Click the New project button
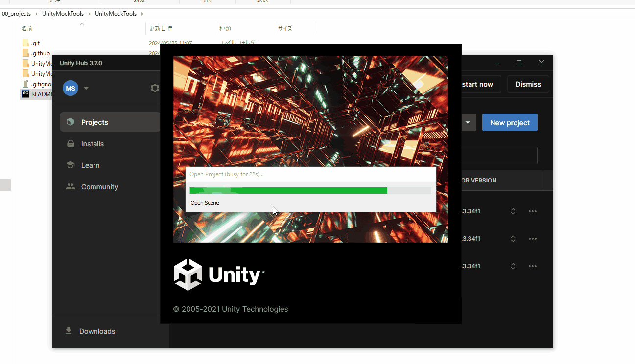Viewport: 635px width, 364px height. [510, 123]
